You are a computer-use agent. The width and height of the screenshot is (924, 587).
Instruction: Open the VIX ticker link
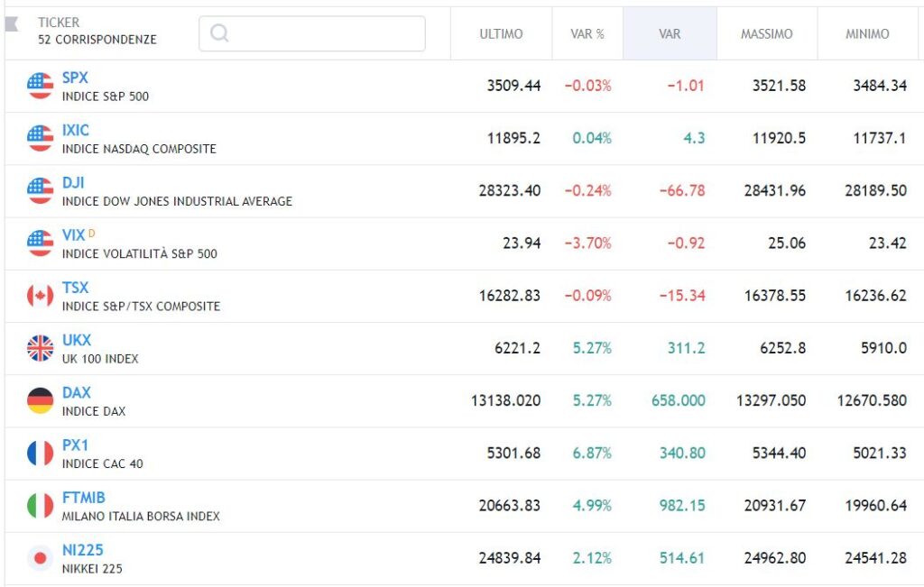pyautogui.click(x=74, y=235)
